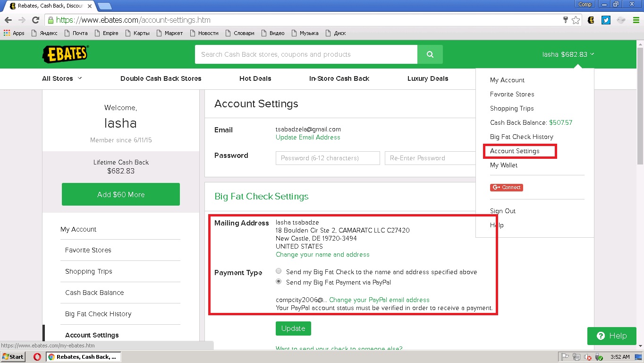
Task: Click the safely remove hardware tray icon
Action: [x=599, y=357]
